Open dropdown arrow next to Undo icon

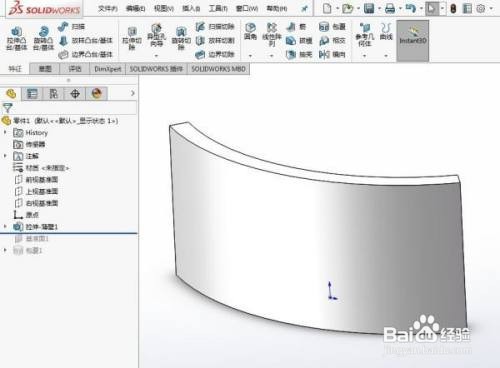(421, 8)
